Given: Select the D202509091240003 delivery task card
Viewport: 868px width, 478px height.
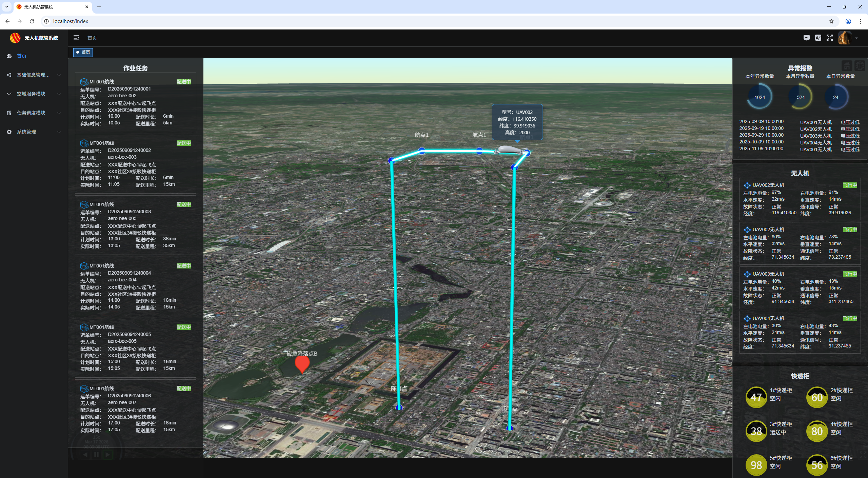Looking at the screenshot, I should [x=135, y=225].
